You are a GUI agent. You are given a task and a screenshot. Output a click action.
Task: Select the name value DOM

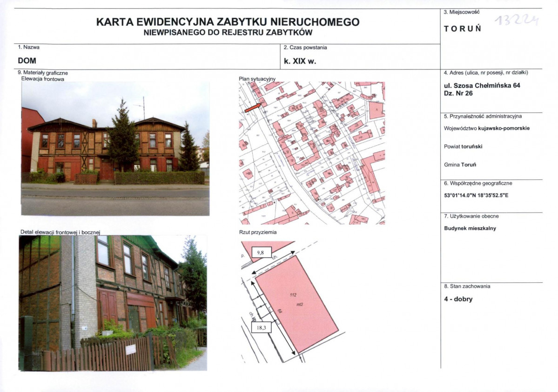pyautogui.click(x=27, y=61)
